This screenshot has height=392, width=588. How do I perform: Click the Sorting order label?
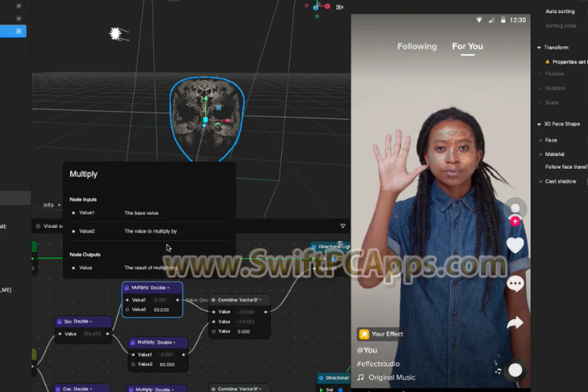(x=561, y=26)
